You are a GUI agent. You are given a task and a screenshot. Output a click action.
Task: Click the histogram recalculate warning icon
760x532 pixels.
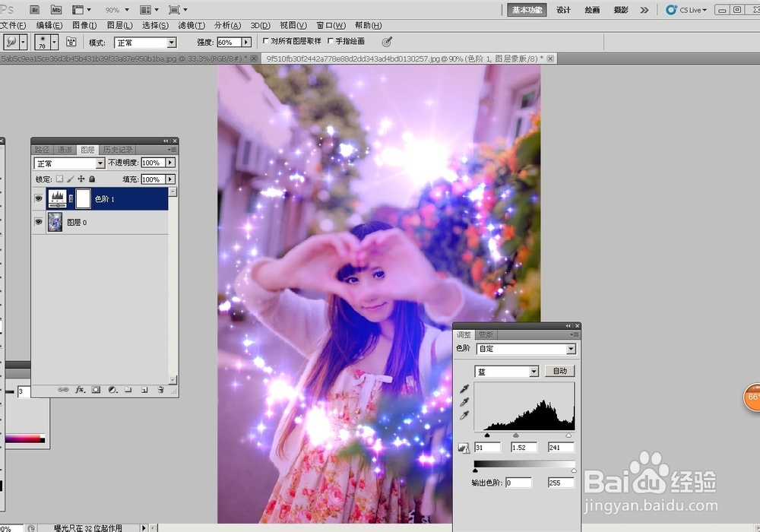tap(464, 448)
